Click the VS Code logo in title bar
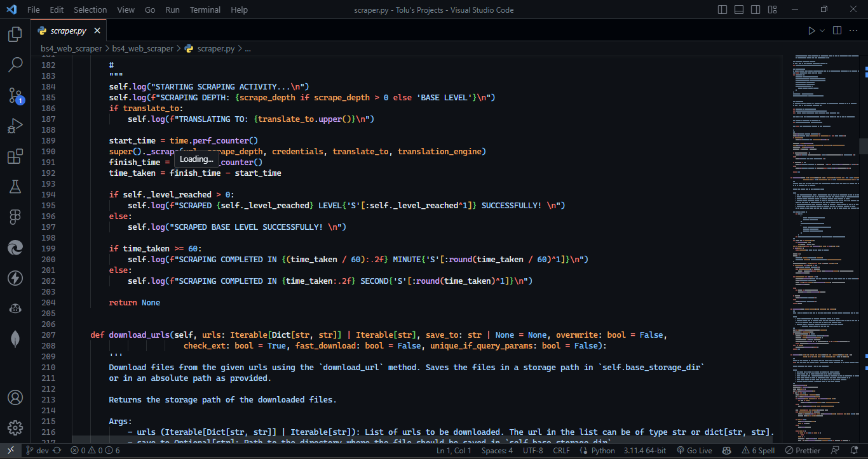Screen dimensions: 868x459 [x=11, y=10]
